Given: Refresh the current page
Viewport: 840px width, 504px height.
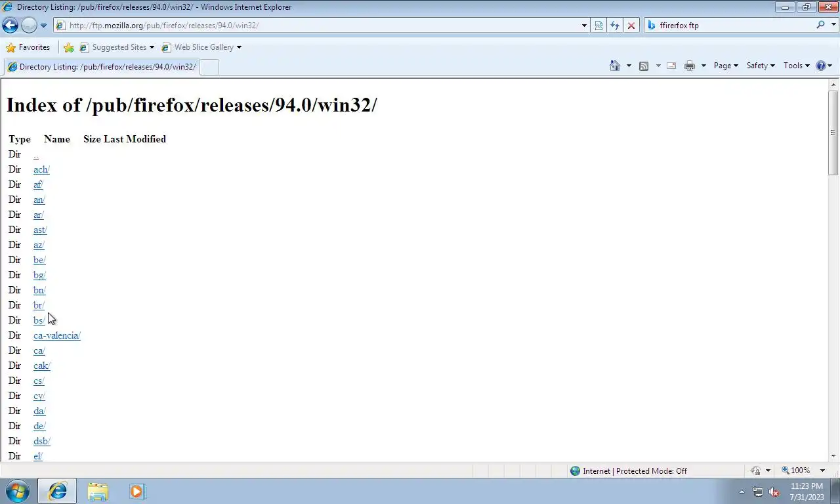Looking at the screenshot, I should (615, 26).
